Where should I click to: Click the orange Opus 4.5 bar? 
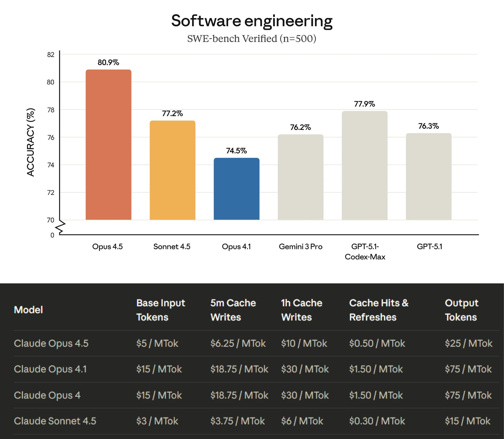pos(108,145)
